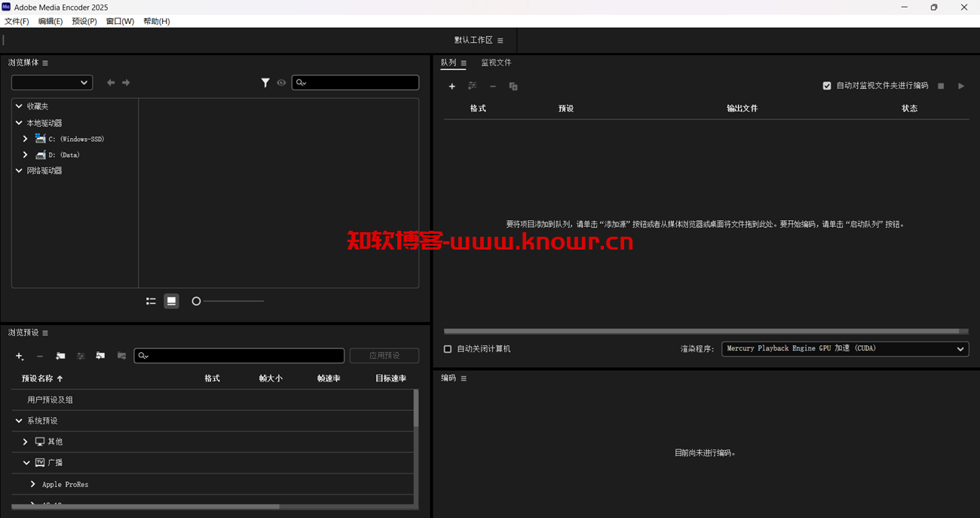Click the create new preset plus icon

[20, 356]
